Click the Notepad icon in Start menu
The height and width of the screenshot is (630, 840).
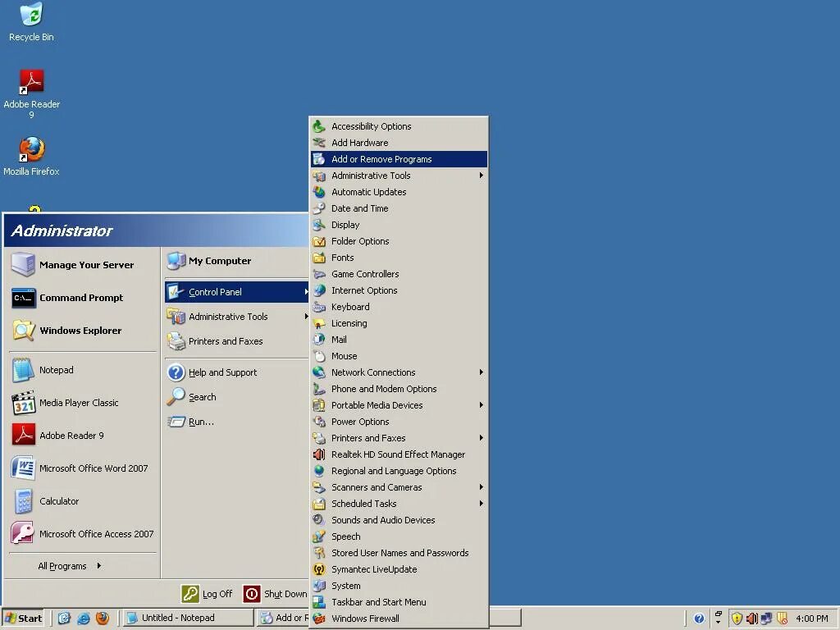23,370
